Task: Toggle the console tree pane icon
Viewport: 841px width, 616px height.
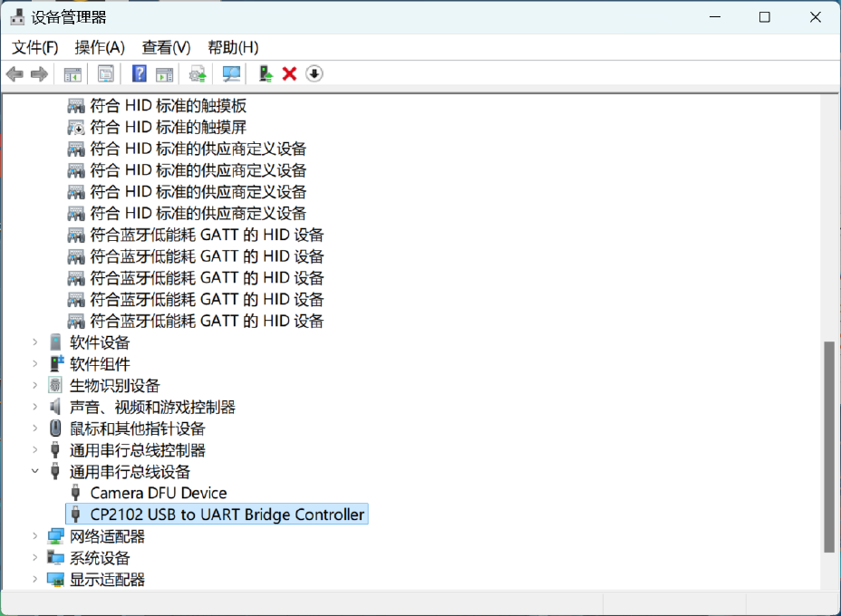Action: [72, 73]
